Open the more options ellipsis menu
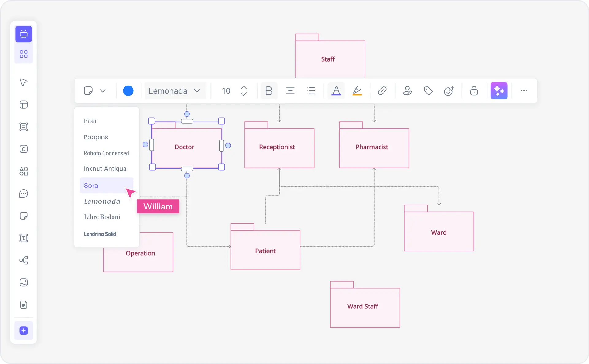This screenshot has height=364, width=589. pos(524,90)
